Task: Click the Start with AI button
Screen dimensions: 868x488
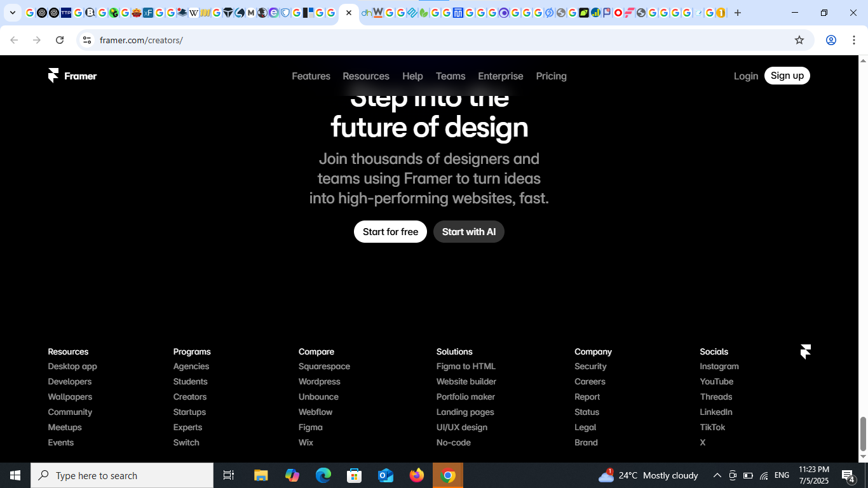Action: [469, 232]
